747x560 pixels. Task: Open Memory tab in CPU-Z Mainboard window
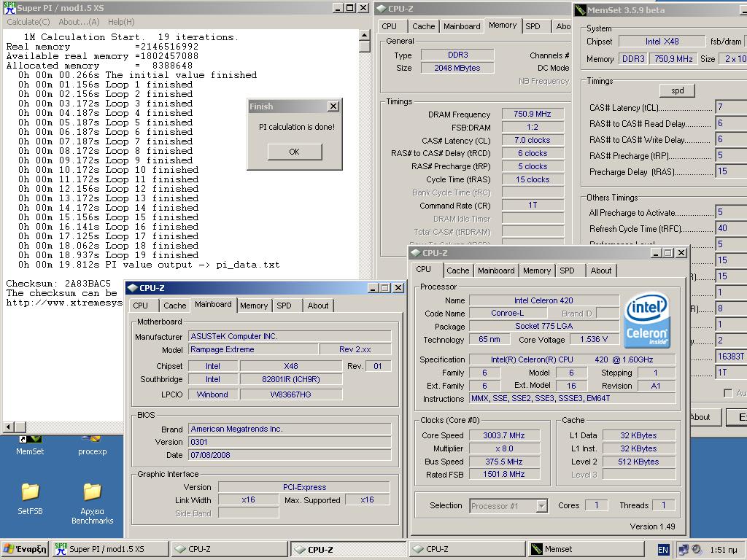pyautogui.click(x=253, y=306)
